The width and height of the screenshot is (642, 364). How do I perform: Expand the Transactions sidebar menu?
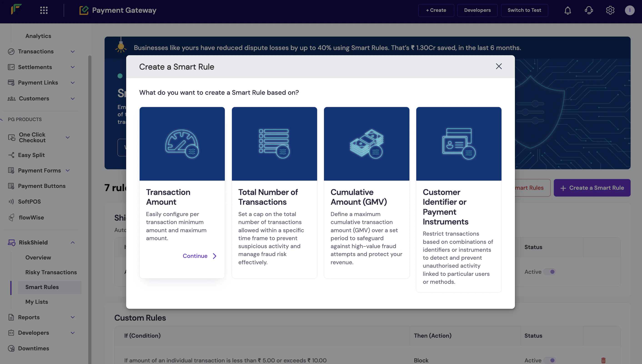tap(73, 52)
